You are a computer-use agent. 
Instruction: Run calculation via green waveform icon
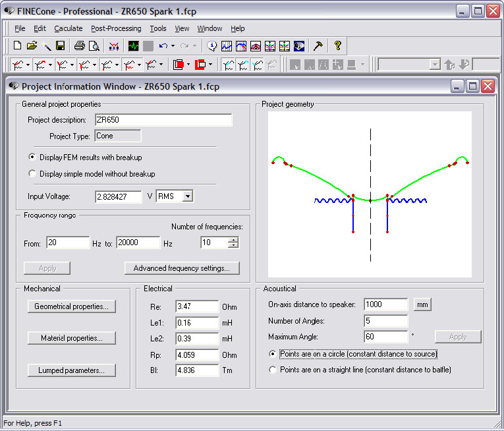[x=133, y=46]
